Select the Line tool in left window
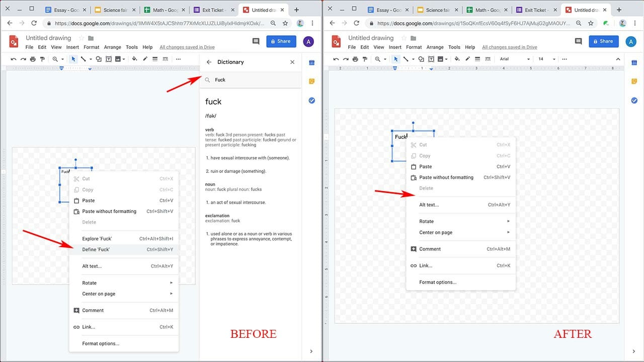 click(84, 59)
